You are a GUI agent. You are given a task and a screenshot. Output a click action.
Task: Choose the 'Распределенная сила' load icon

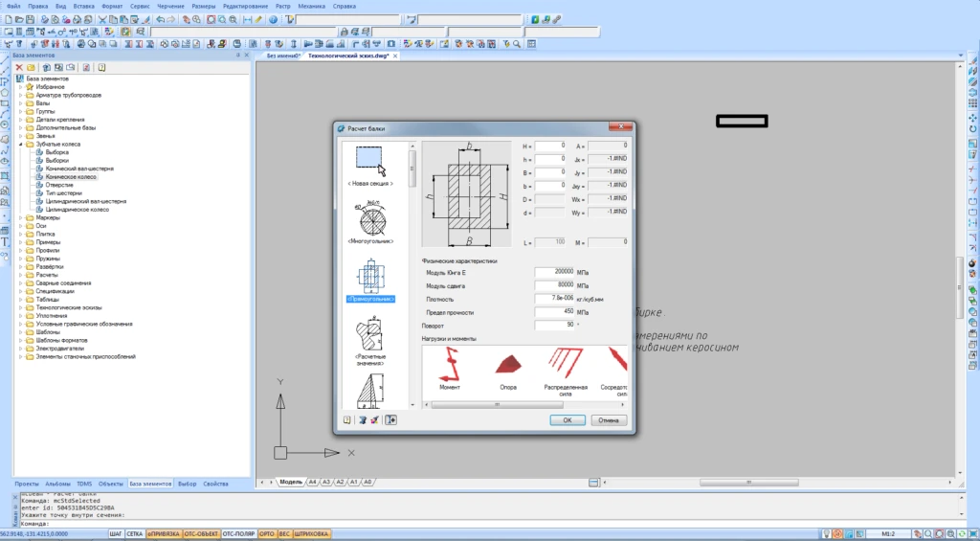[567, 364]
